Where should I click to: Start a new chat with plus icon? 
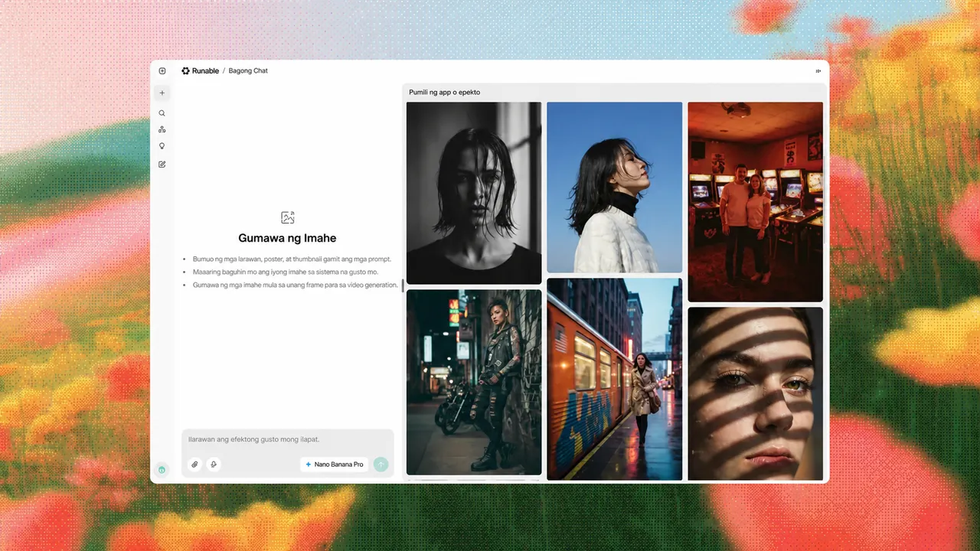[x=162, y=93]
